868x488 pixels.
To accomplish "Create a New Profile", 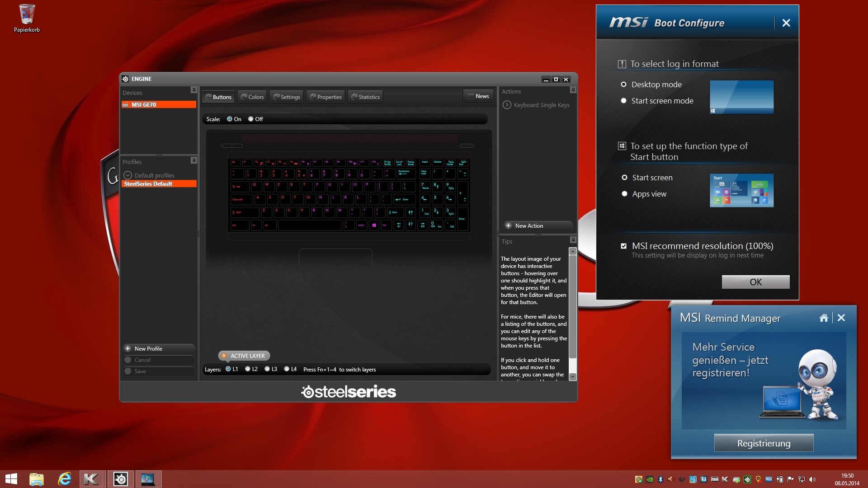I will coord(159,348).
